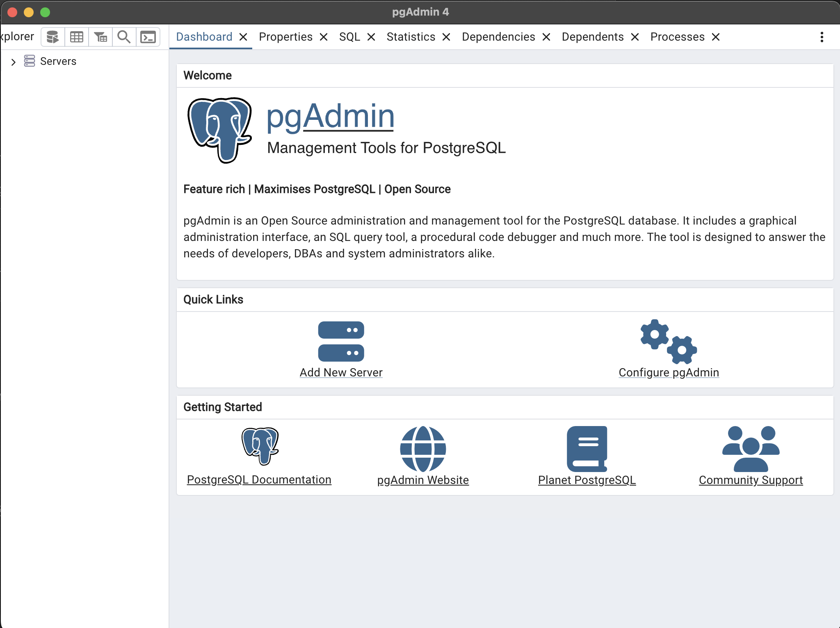This screenshot has height=628, width=840.
Task: Open the Planet PostgreSQL link
Action: tap(587, 480)
